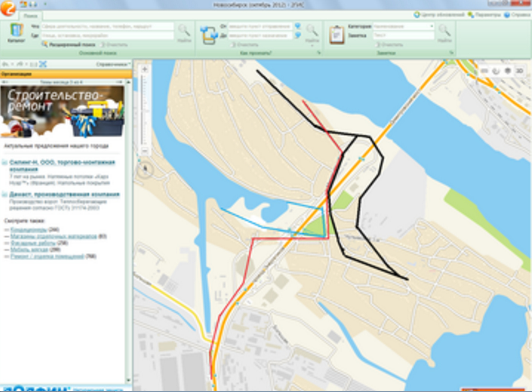
Task: Click the Строительство-ремонт banner
Action: point(63,111)
